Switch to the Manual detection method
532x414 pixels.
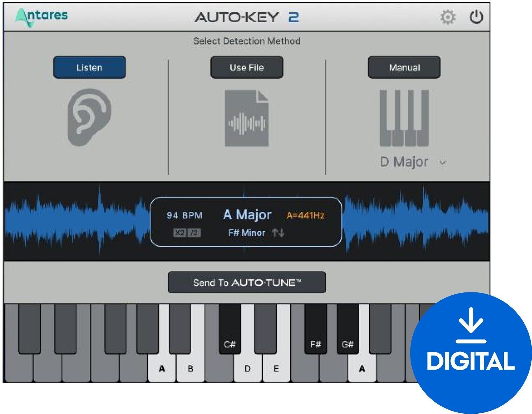tap(404, 68)
